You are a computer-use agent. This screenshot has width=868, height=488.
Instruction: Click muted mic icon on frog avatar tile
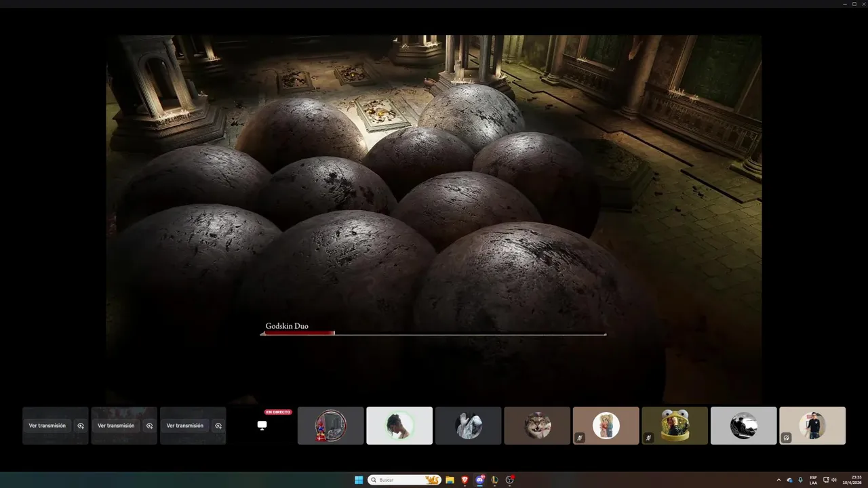[648, 438]
